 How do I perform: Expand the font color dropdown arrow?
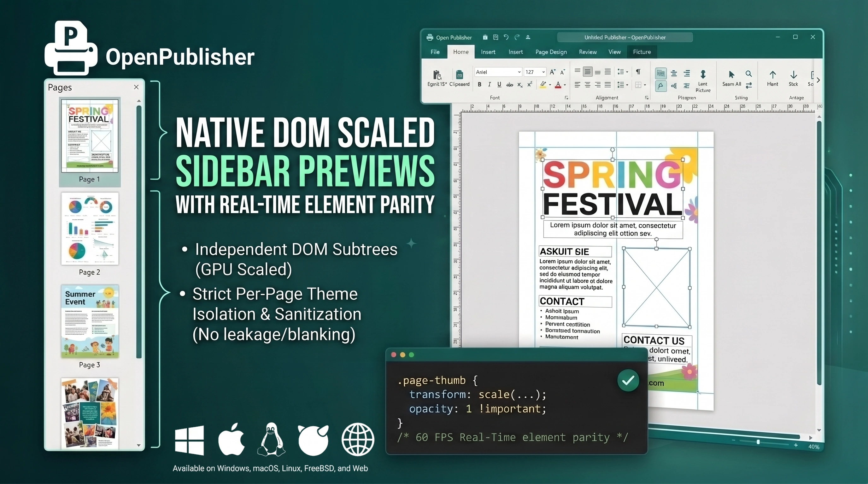(565, 85)
